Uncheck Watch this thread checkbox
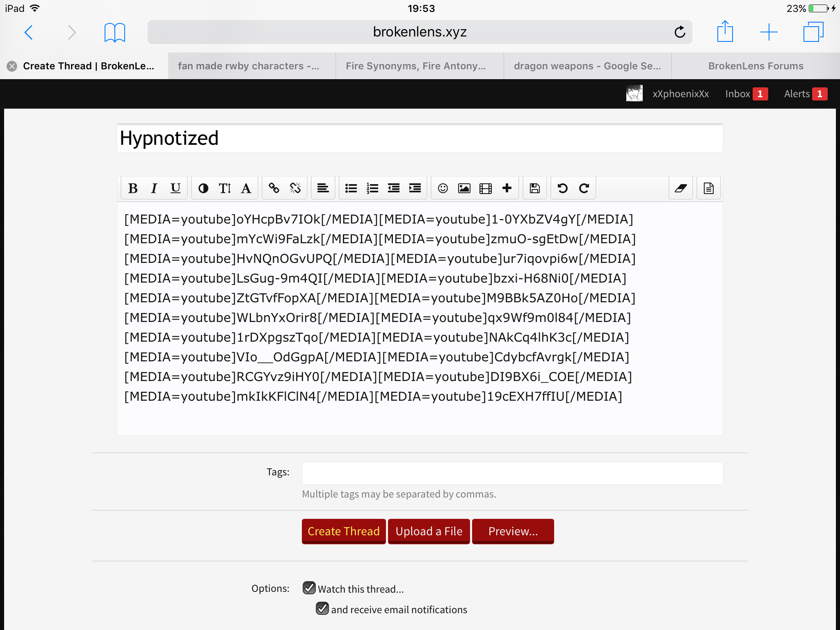 (x=309, y=588)
